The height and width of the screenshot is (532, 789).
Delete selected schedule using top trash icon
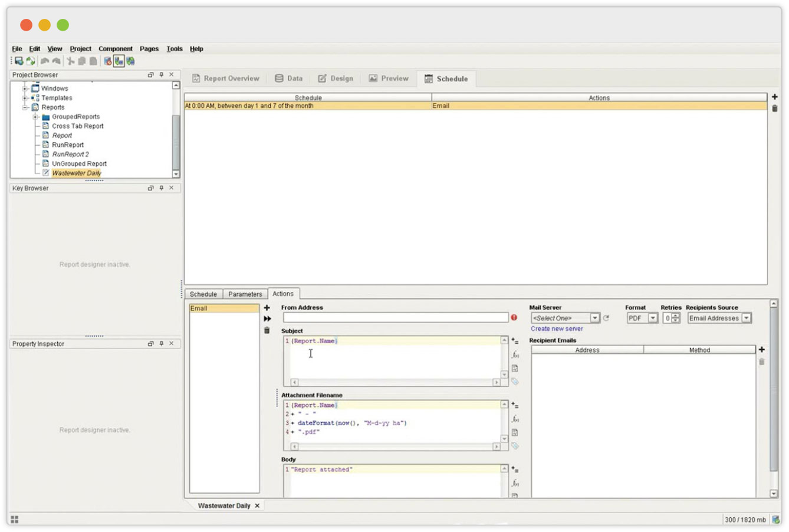click(x=774, y=108)
